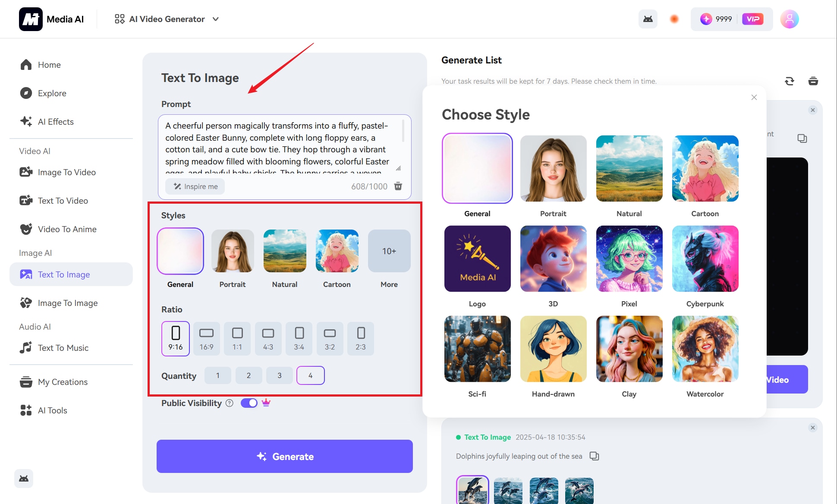The height and width of the screenshot is (504, 837).
Task: Click the Public Visibility help icon
Action: 230,403
